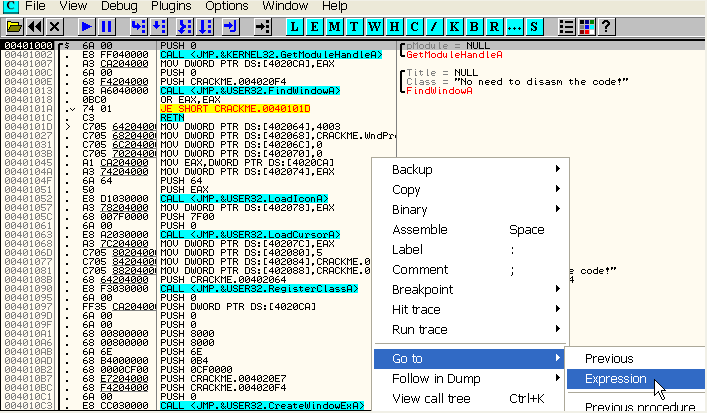Show Call stack with K button

pyautogui.click(x=454, y=27)
